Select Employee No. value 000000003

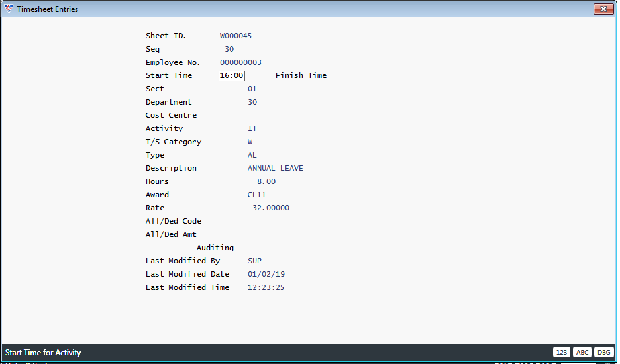(241, 62)
